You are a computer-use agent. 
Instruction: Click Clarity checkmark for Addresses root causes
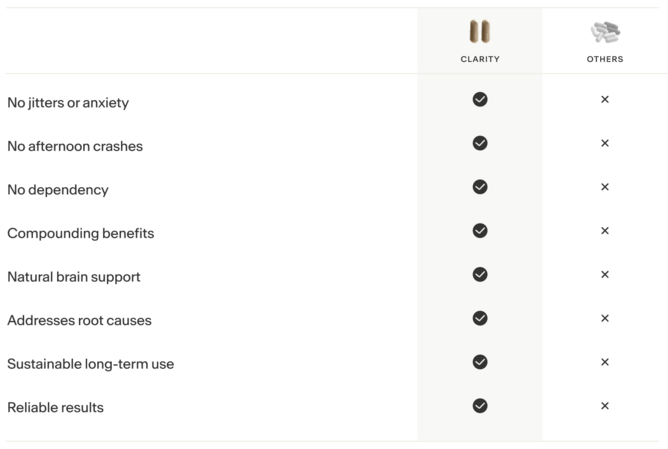click(480, 318)
